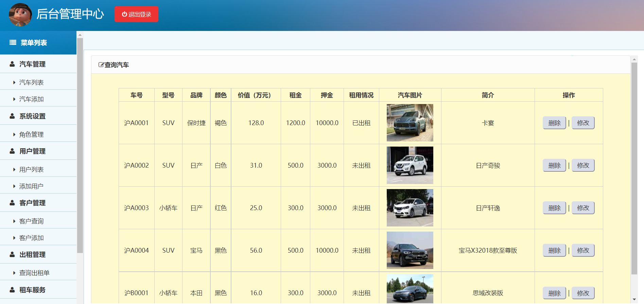This screenshot has width=644, height=304.
Task: Open 添加用户 submenu item
Action: point(38,186)
